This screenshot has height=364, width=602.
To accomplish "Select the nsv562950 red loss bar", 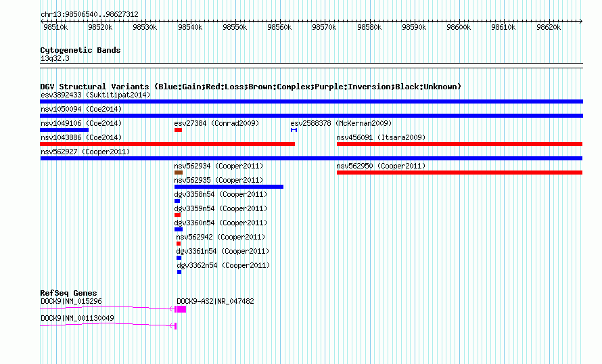I will [x=459, y=173].
